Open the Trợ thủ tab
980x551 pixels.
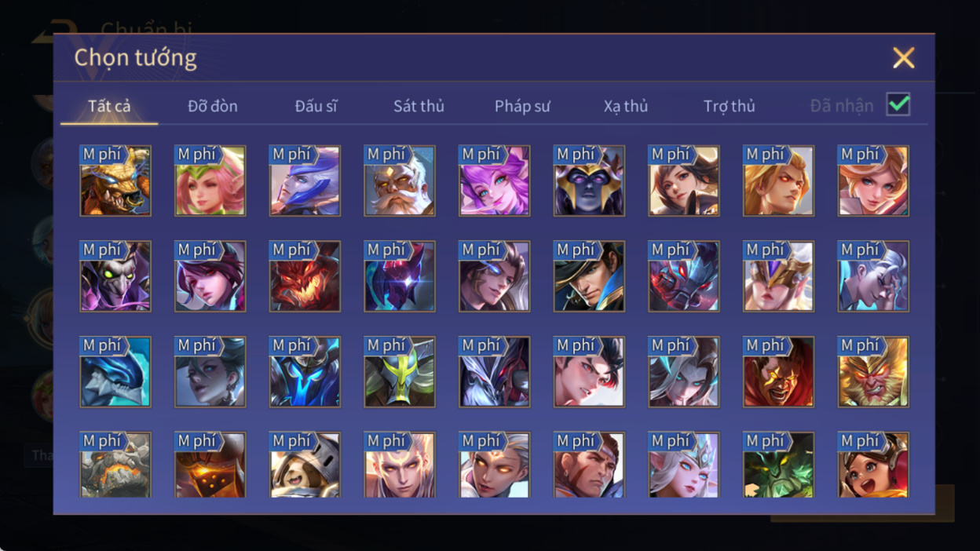[x=730, y=106]
